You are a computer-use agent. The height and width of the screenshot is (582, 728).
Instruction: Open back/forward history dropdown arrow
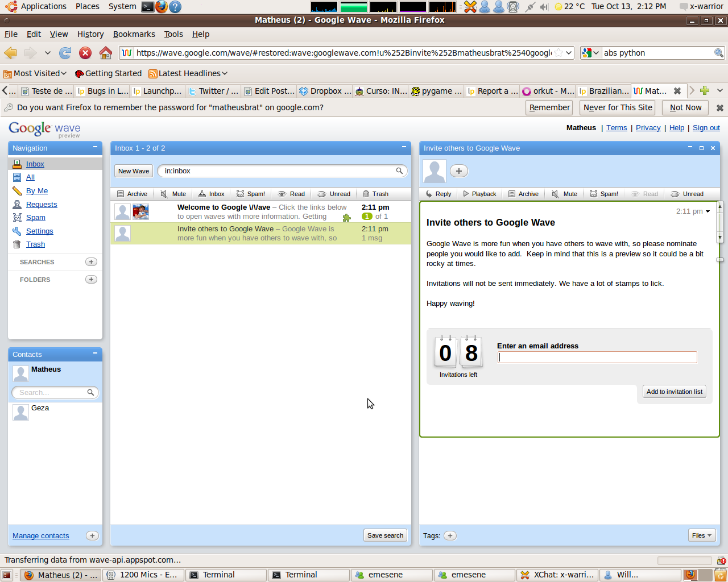(x=48, y=53)
